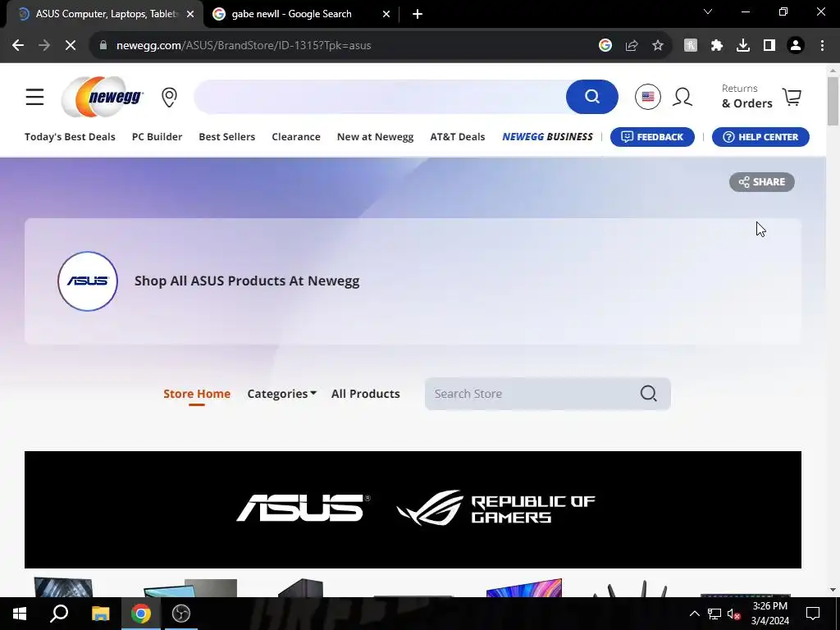Switch to gabe newll Google Search tab
This screenshot has height=630, width=840.
tap(301, 14)
